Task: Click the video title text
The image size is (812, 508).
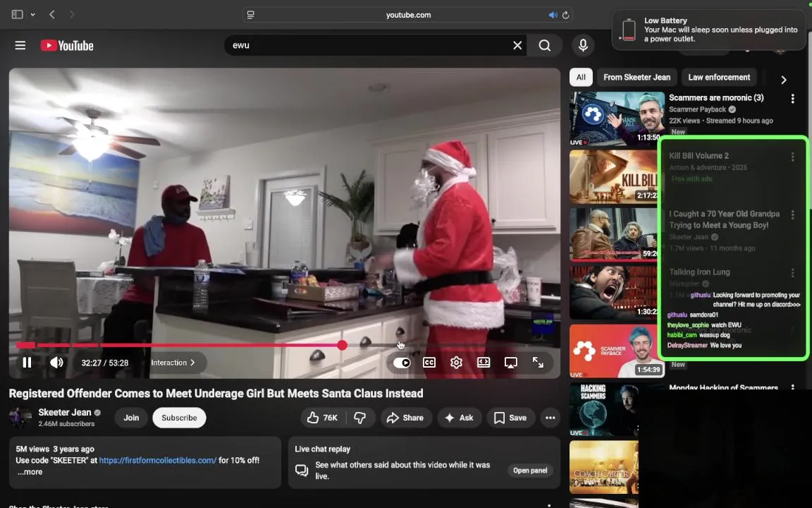Action: (x=216, y=394)
